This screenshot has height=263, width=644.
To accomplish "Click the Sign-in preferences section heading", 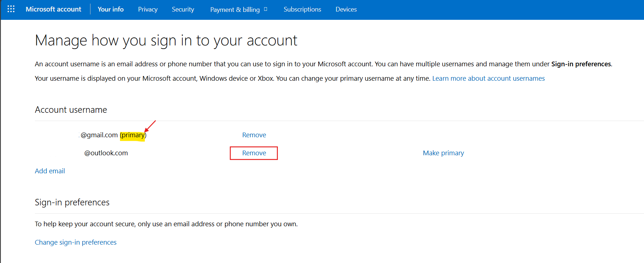I will pos(72,202).
